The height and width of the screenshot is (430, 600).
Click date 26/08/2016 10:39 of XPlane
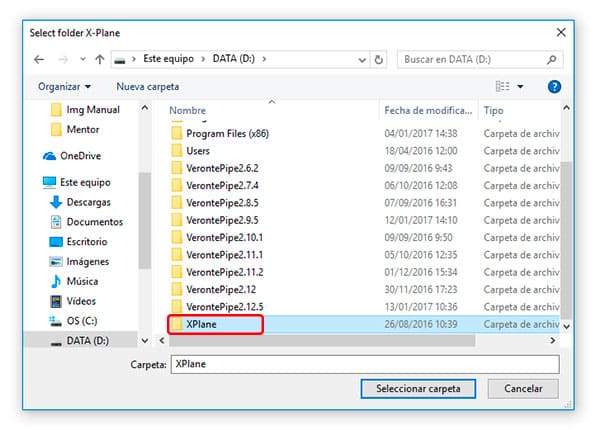pos(421,324)
